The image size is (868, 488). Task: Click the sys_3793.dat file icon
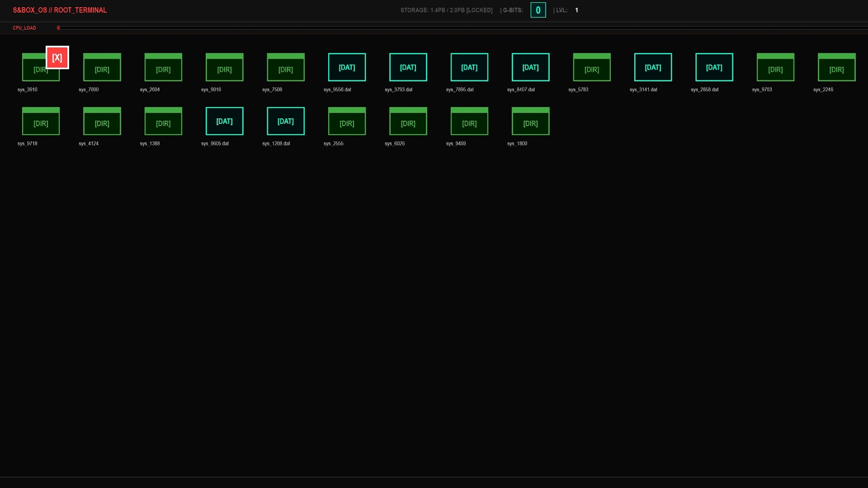click(408, 67)
